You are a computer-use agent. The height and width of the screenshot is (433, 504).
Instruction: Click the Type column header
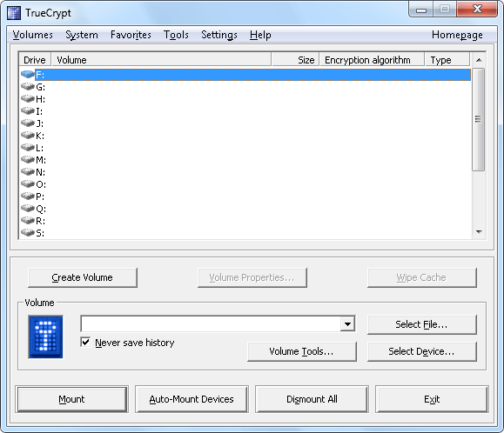click(x=447, y=60)
